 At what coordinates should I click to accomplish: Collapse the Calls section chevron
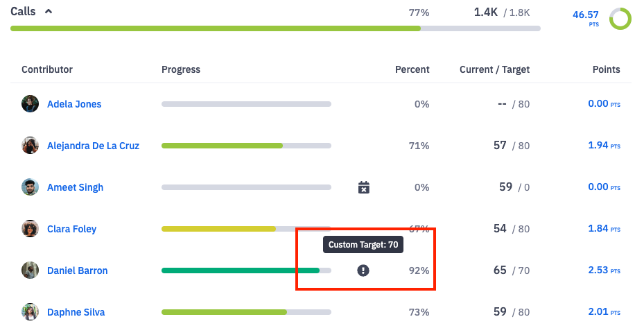tap(49, 12)
